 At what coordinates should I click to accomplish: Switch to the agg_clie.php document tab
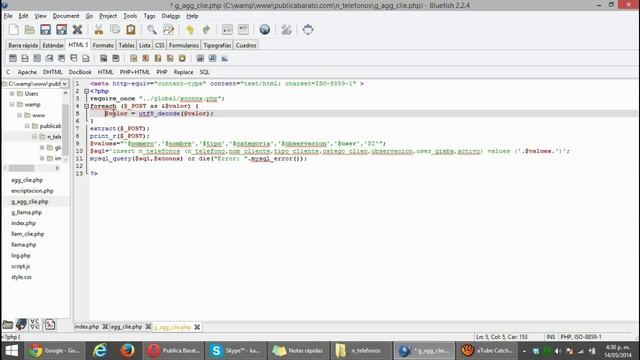click(126, 327)
